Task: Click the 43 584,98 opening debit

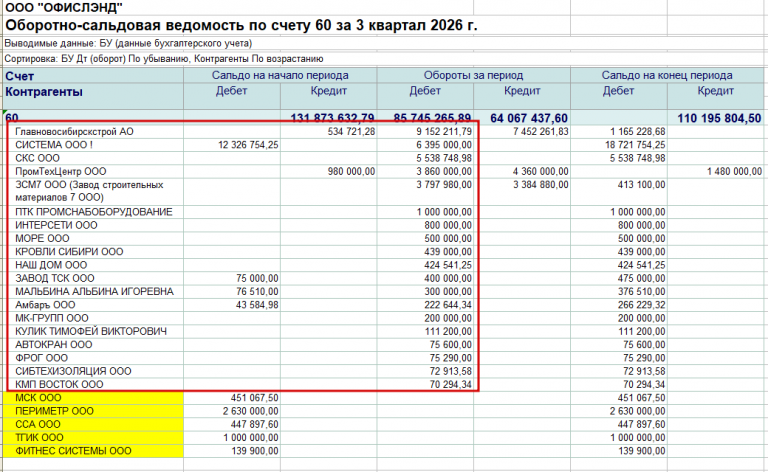Action: click(x=257, y=305)
